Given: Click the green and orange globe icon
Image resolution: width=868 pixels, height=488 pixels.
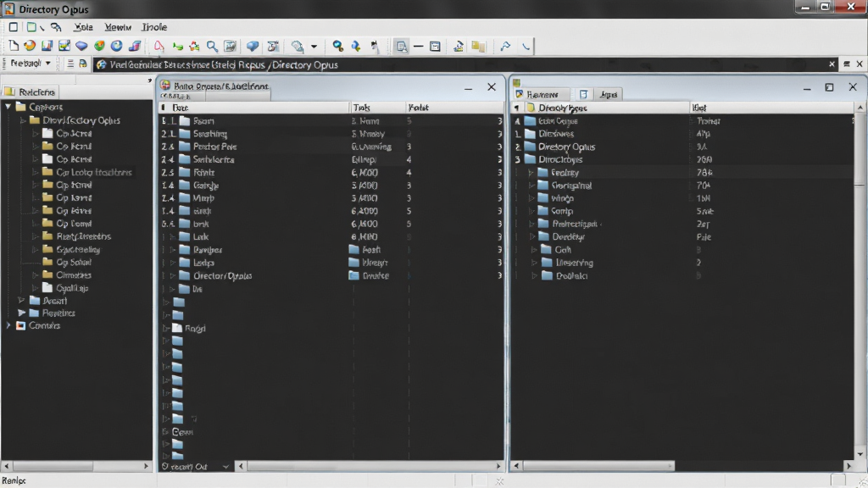Looking at the screenshot, I should coord(99,46).
